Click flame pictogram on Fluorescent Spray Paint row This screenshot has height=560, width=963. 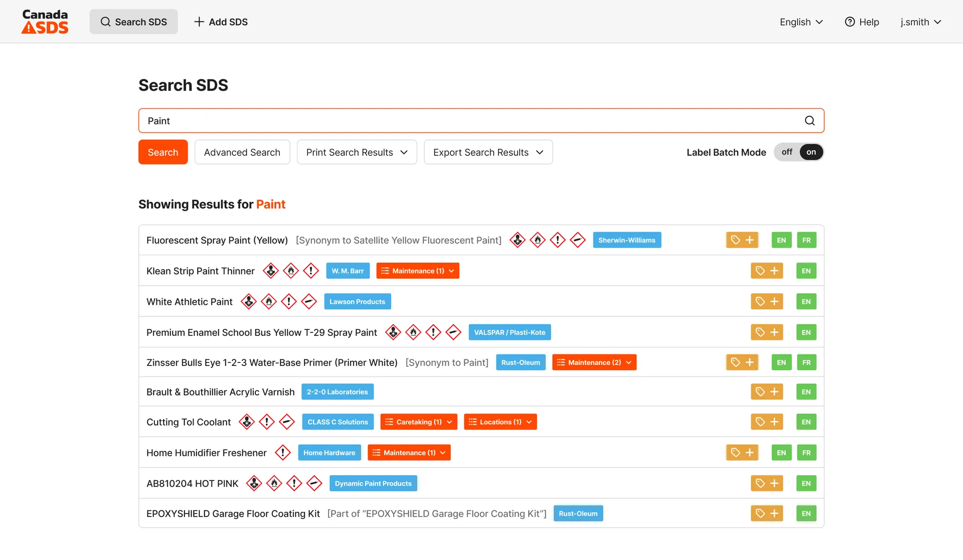tap(538, 240)
